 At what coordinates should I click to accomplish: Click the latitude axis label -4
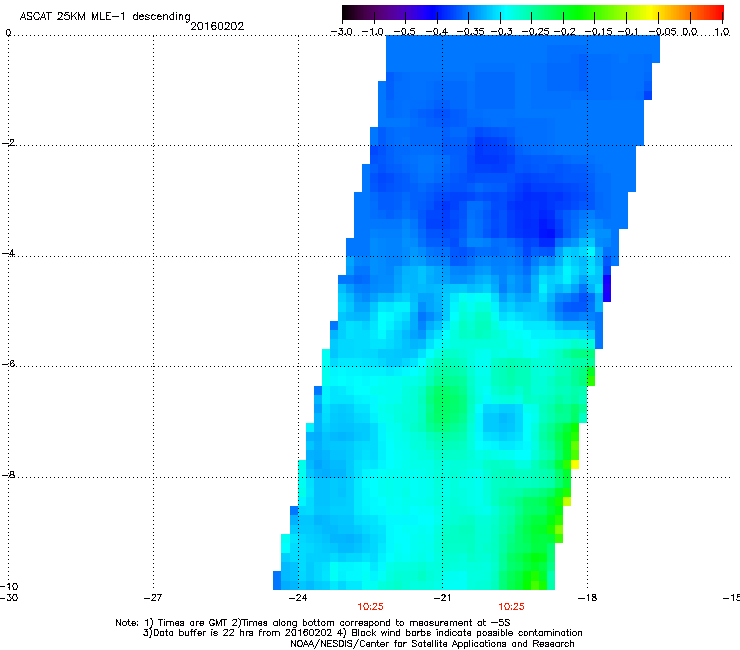click(x=9, y=253)
